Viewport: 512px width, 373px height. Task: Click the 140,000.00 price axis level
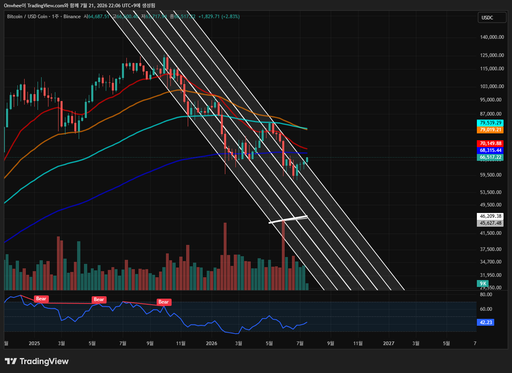point(492,37)
